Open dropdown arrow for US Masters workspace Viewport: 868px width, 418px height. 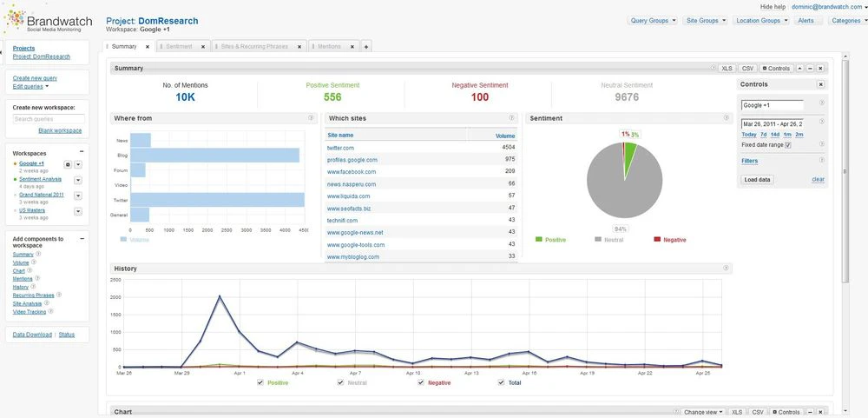pos(78,211)
